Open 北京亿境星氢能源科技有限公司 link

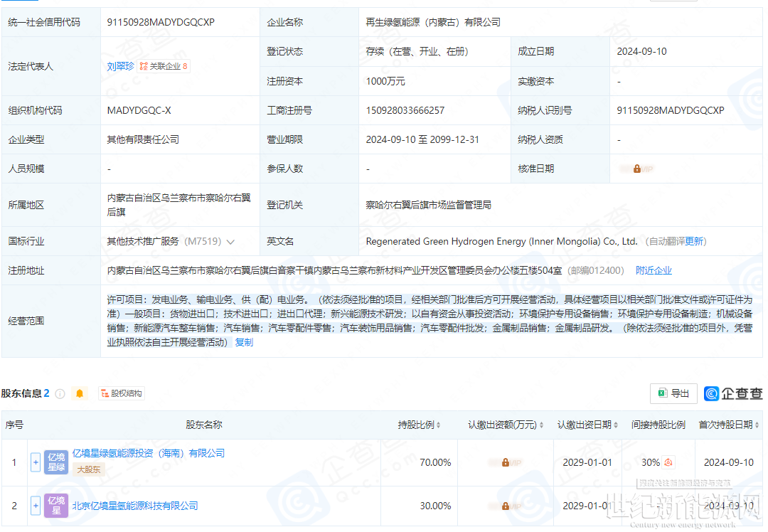click(135, 506)
